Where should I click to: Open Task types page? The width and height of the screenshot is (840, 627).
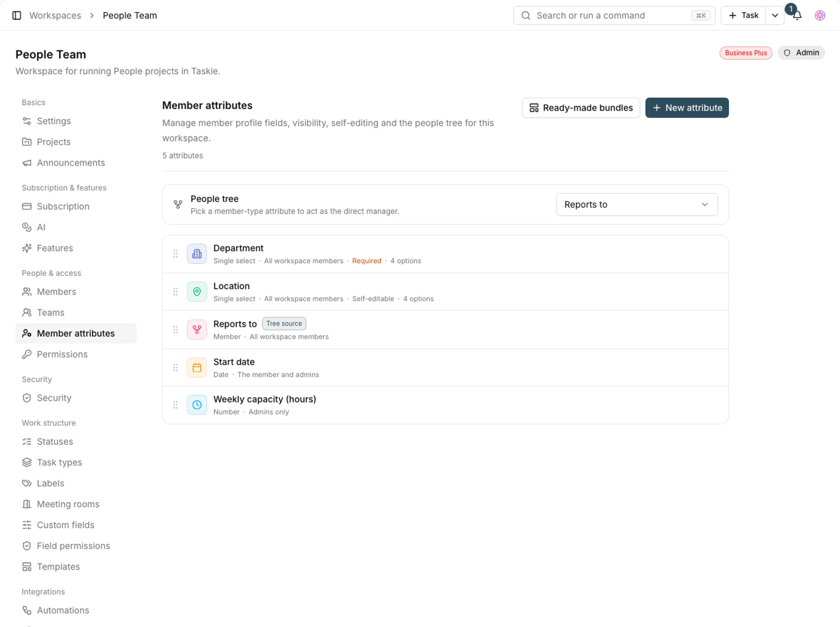pyautogui.click(x=76, y=463)
